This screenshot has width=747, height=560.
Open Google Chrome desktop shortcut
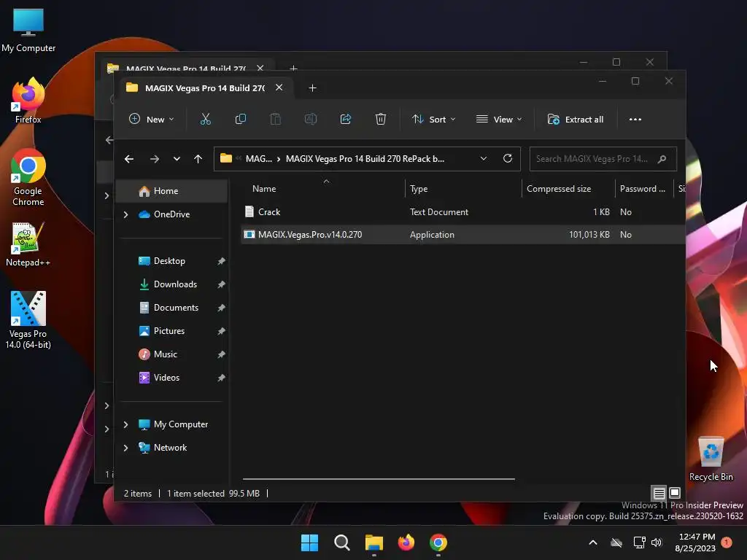point(28,177)
